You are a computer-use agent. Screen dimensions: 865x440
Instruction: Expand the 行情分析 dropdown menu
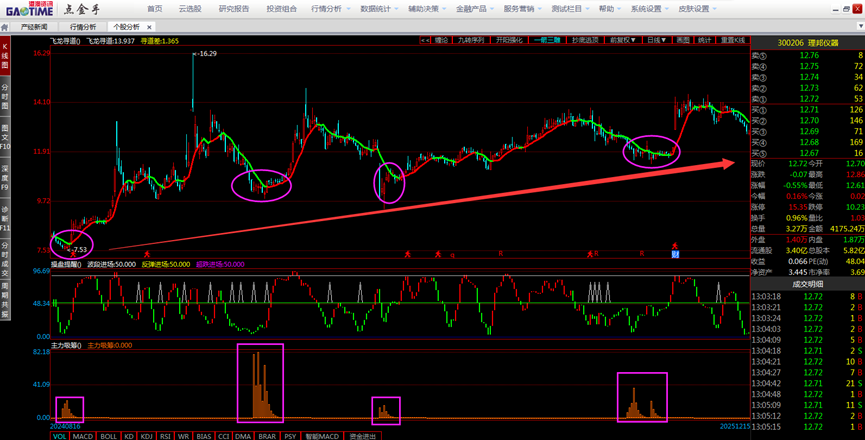330,9
